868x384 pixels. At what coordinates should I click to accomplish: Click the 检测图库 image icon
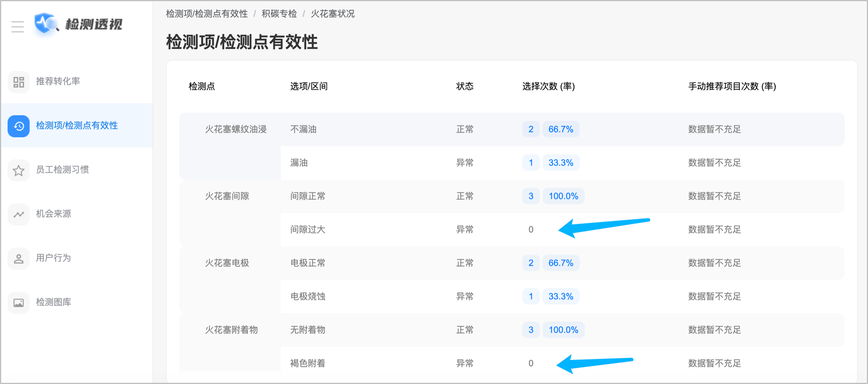18,303
